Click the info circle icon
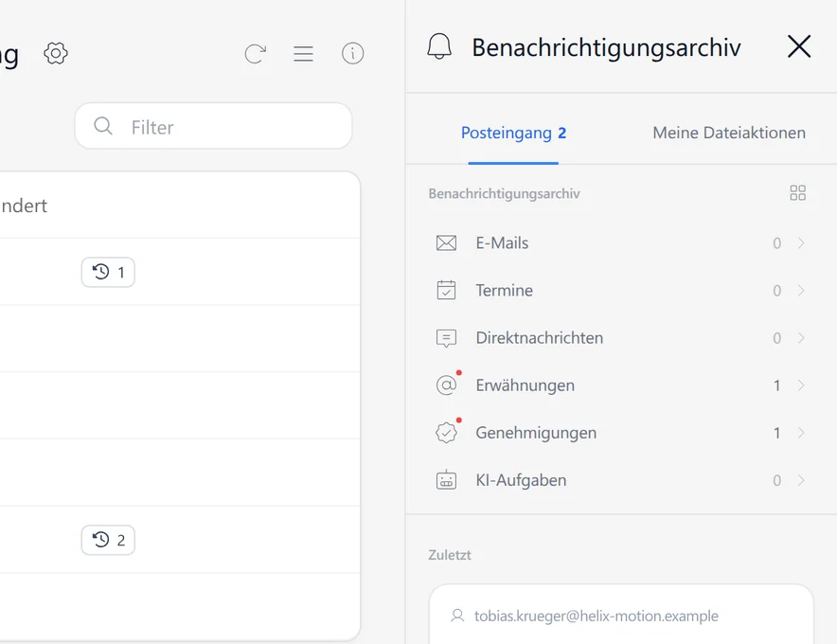Viewport: 837px width, 644px height. click(353, 53)
